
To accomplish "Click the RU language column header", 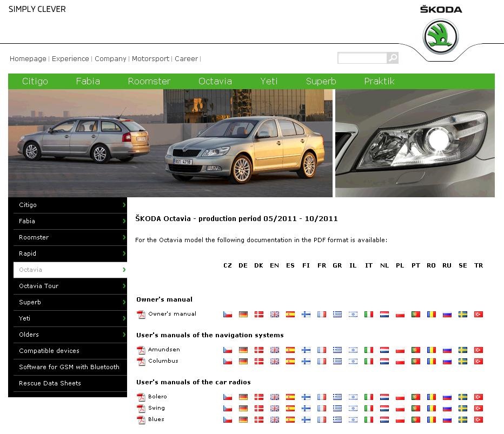I will pos(447,265).
